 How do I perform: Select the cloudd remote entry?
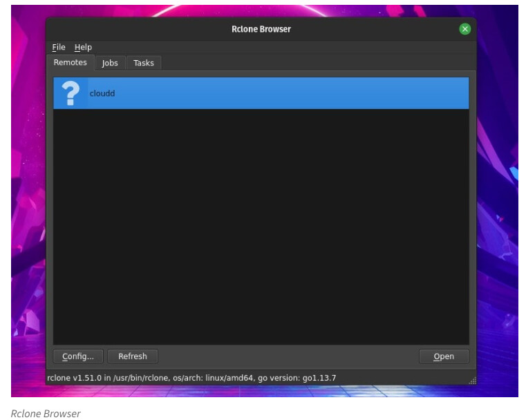(x=261, y=93)
